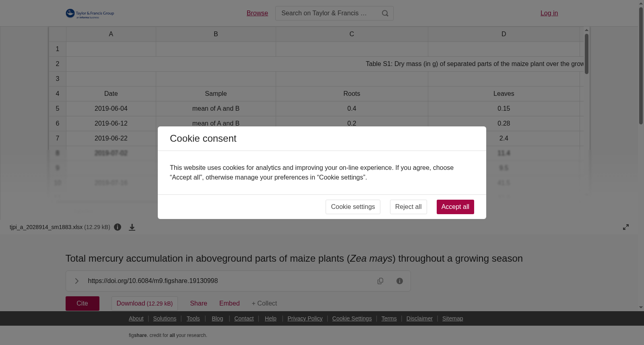The width and height of the screenshot is (644, 345).
Task: Reject all cookies
Action: point(409,207)
